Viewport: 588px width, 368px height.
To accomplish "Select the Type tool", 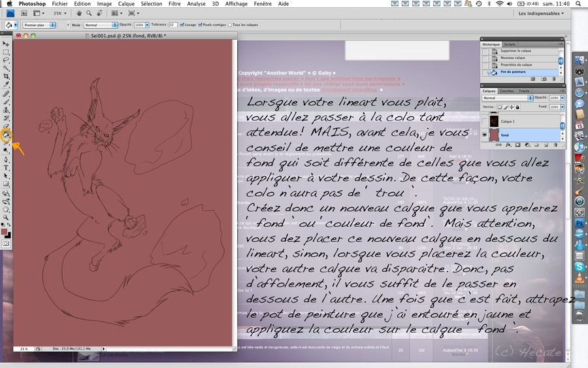I will [6, 168].
